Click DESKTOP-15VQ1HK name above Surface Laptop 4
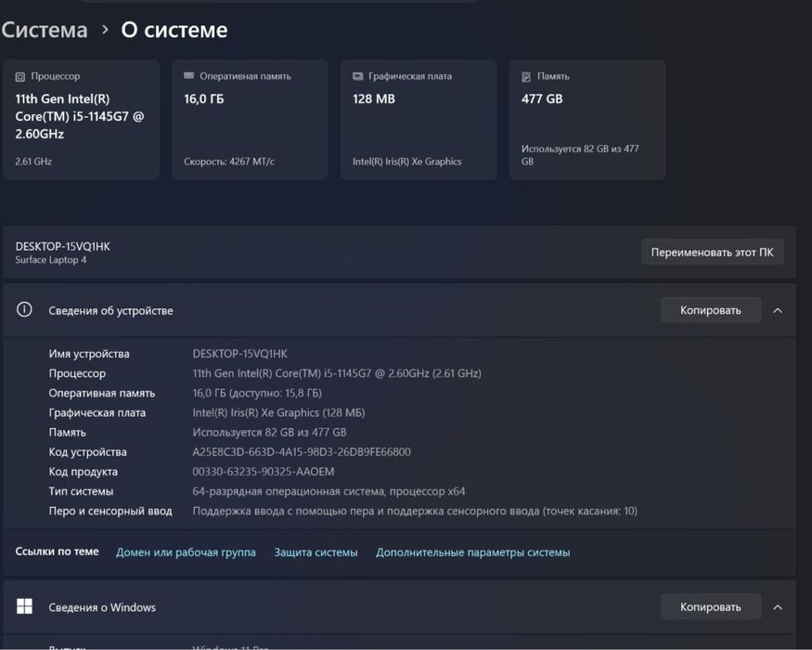The height and width of the screenshot is (650, 812). coord(63,246)
